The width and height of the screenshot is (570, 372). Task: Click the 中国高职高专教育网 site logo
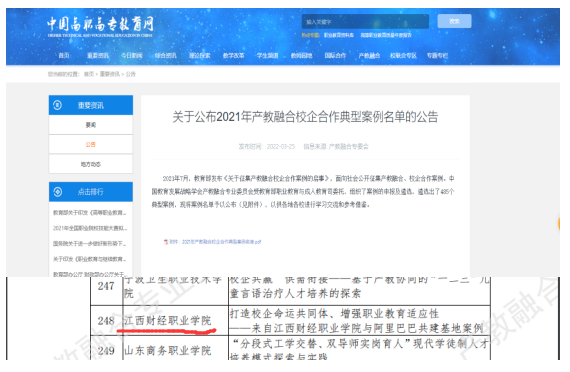[x=100, y=26]
